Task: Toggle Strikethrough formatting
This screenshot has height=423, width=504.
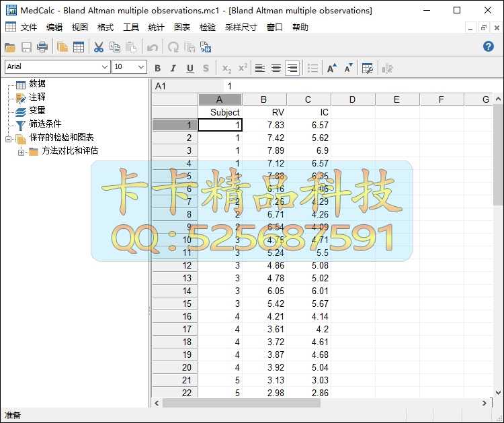Action: [206, 68]
